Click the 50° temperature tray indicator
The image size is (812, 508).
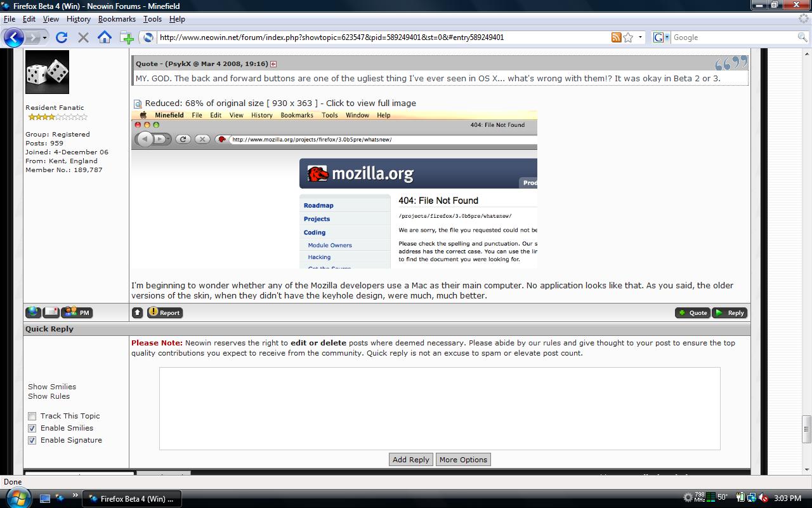click(x=723, y=498)
